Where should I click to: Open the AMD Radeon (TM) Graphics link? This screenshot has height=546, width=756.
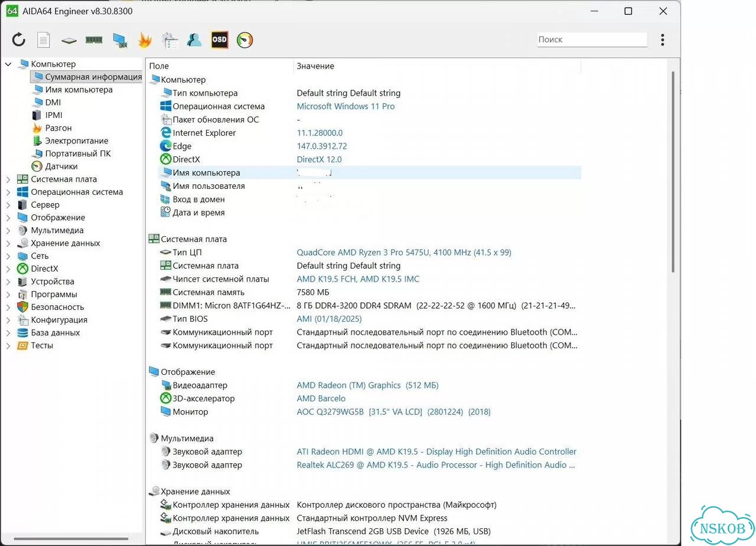click(x=348, y=385)
